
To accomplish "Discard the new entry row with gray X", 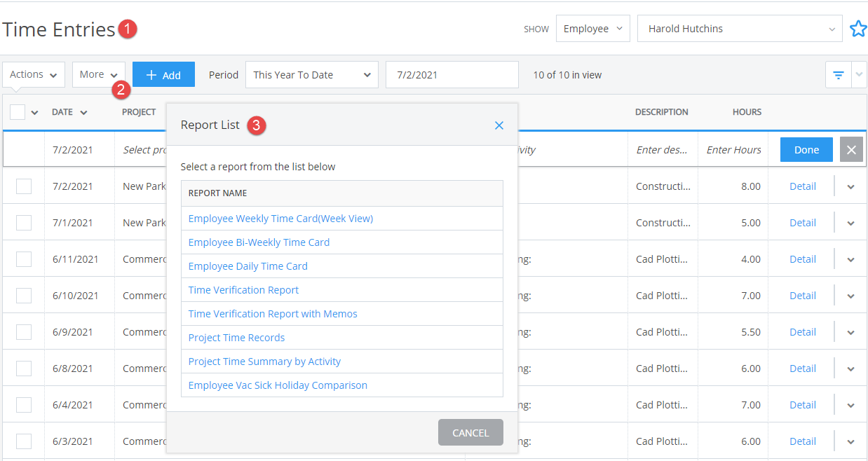I will [851, 150].
